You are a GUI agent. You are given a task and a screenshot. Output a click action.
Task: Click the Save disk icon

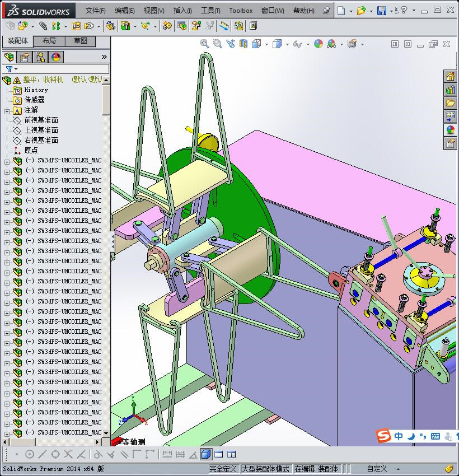[x=381, y=11]
